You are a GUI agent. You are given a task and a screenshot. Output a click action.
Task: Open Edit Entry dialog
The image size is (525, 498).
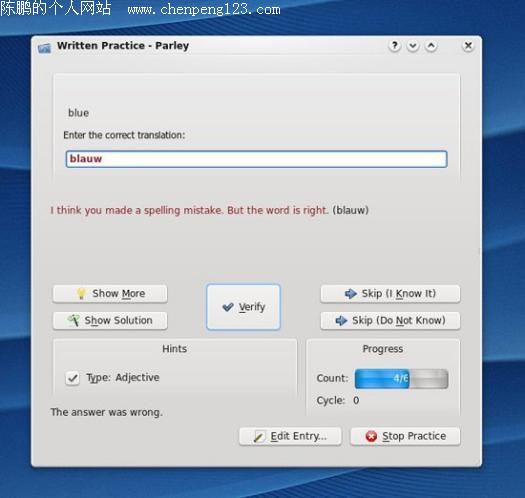[290, 436]
